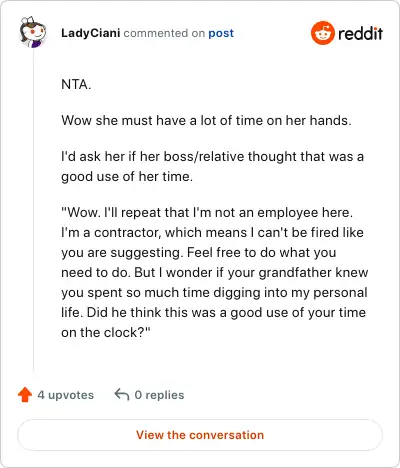Screen dimensions: 400x468
Task: Click the '0 replies' label
Action: click(159, 395)
